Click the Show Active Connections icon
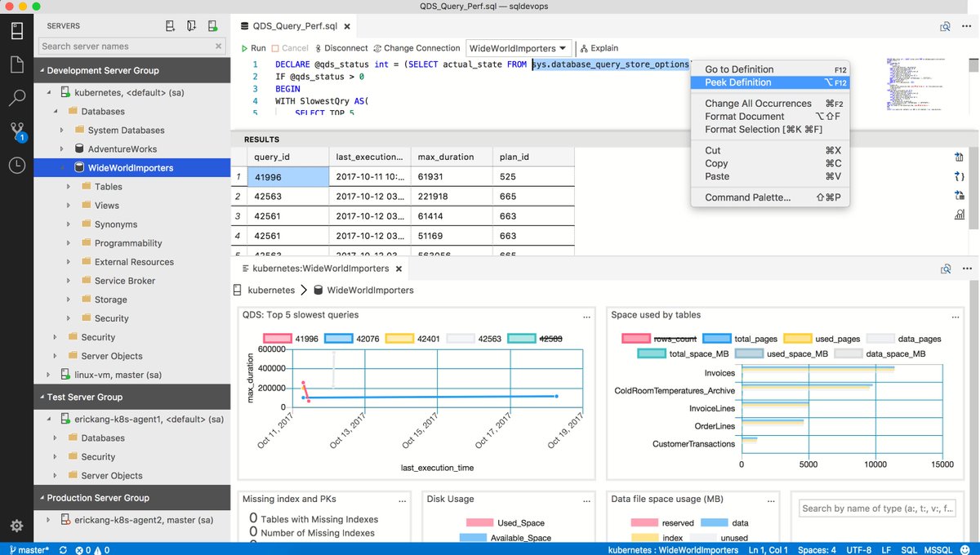 coord(212,26)
